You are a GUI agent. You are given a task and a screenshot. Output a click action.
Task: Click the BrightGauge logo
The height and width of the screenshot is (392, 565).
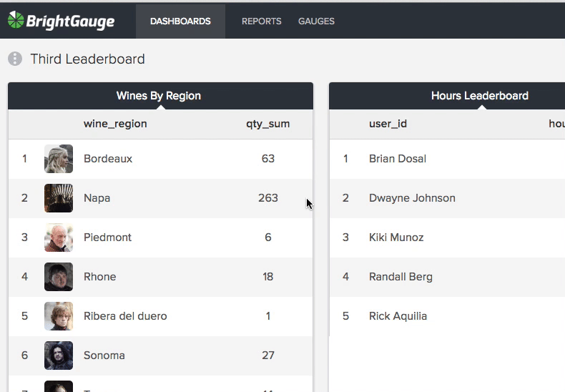click(x=62, y=21)
